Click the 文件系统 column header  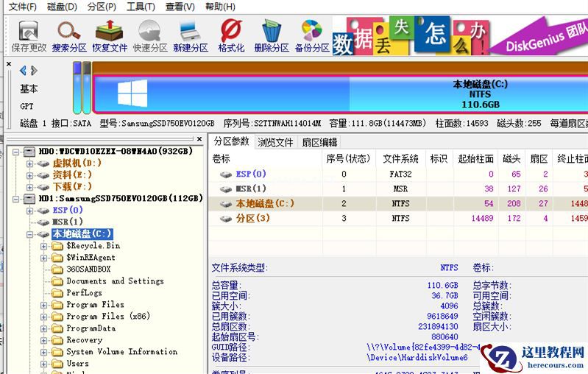[x=400, y=159]
